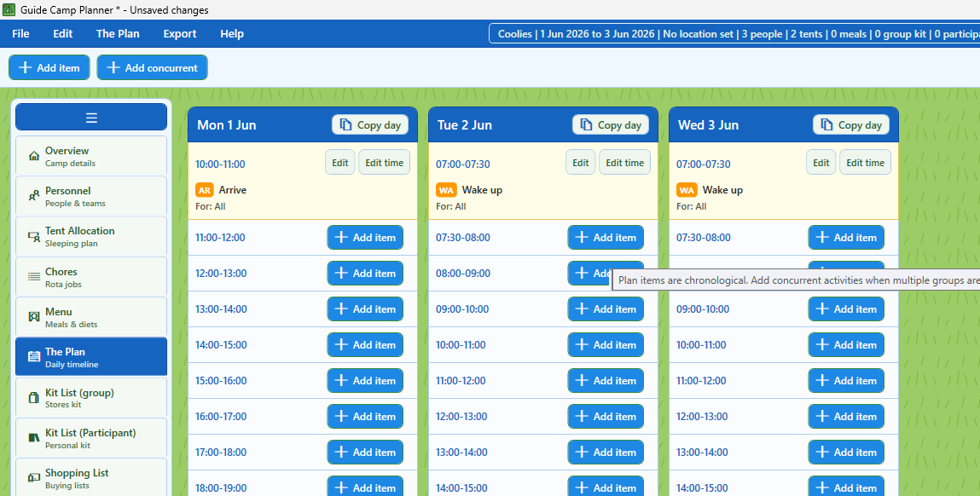Open the Help menu

(x=232, y=34)
